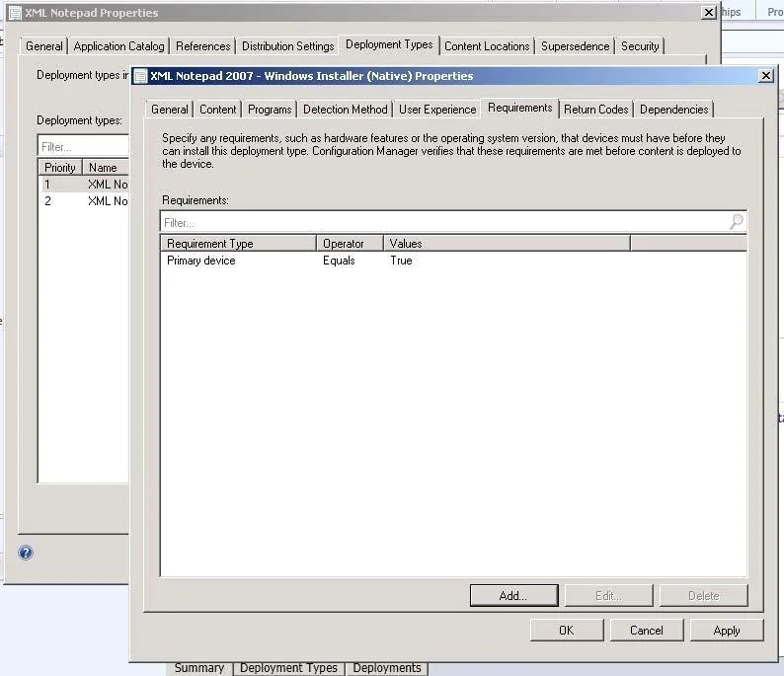Click the Cancel button
This screenshot has height=676, width=784.
pyautogui.click(x=647, y=630)
